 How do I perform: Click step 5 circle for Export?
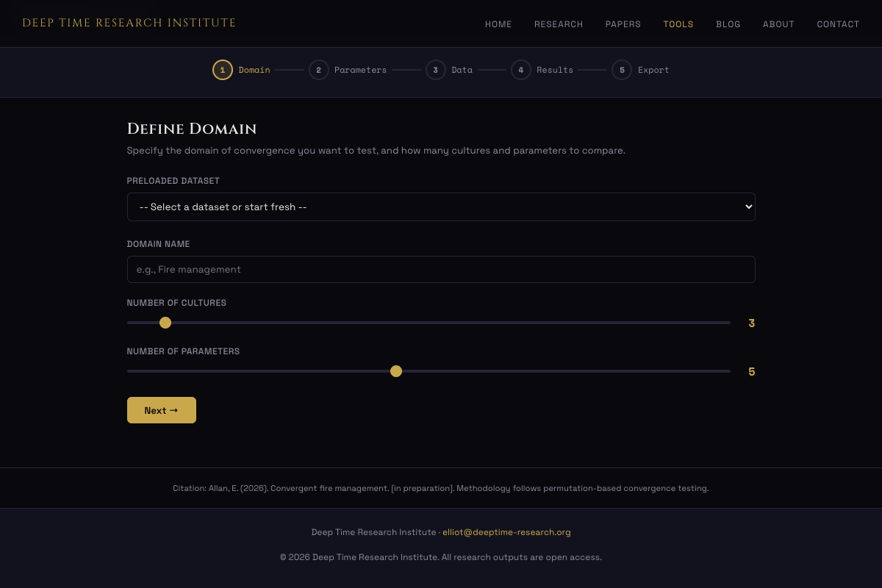coord(621,70)
